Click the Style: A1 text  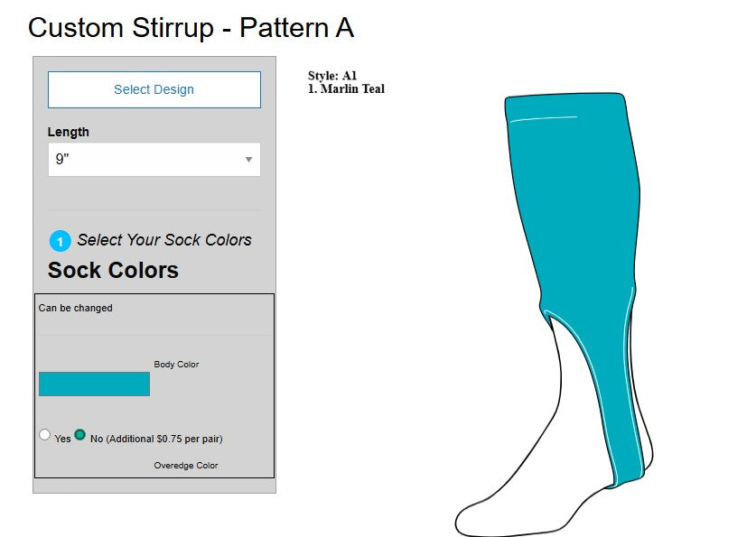click(332, 76)
